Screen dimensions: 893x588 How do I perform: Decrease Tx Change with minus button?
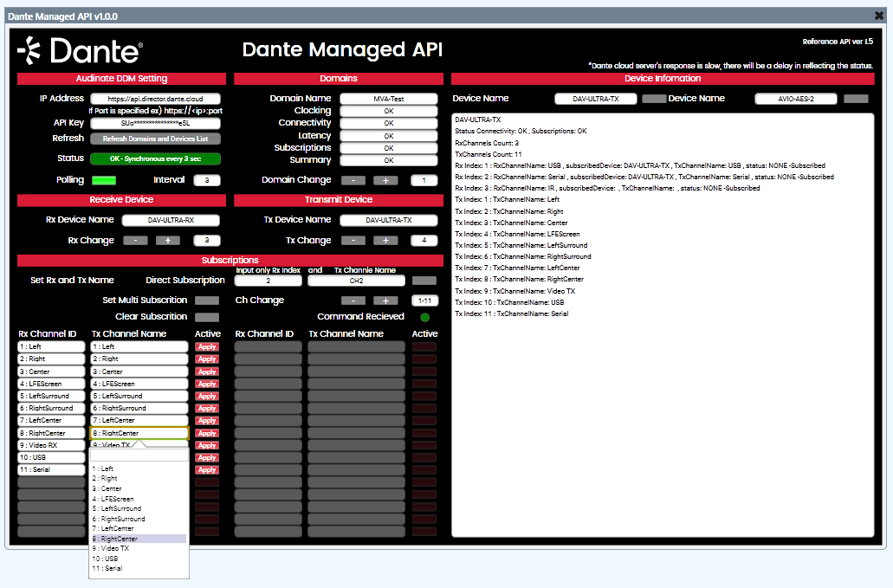pos(353,240)
